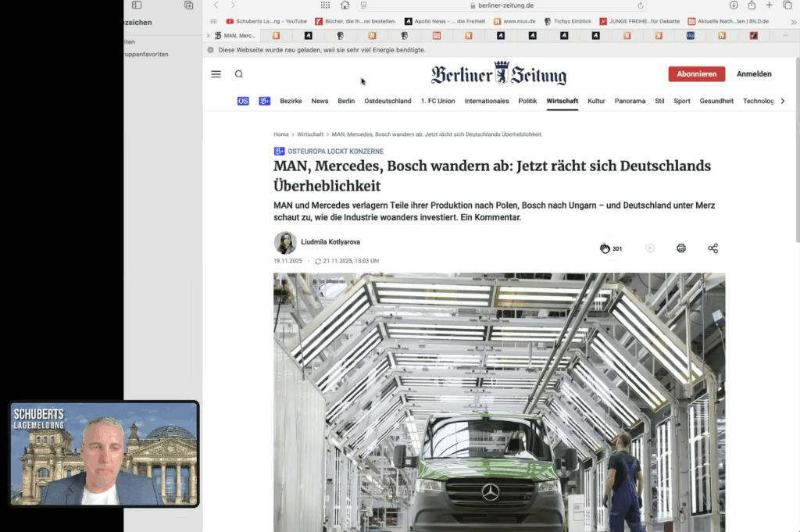
Task: Print the article via printer icon
Action: (x=680, y=248)
